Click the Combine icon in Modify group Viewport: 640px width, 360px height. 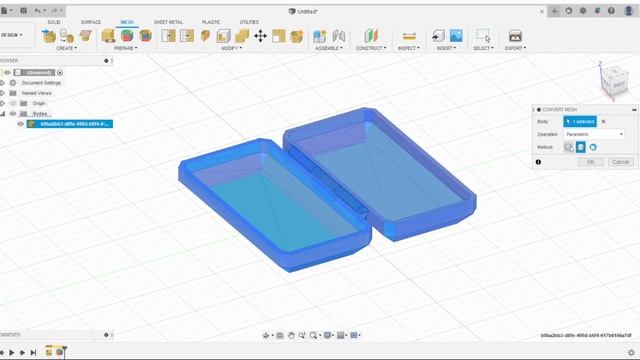coord(242,36)
